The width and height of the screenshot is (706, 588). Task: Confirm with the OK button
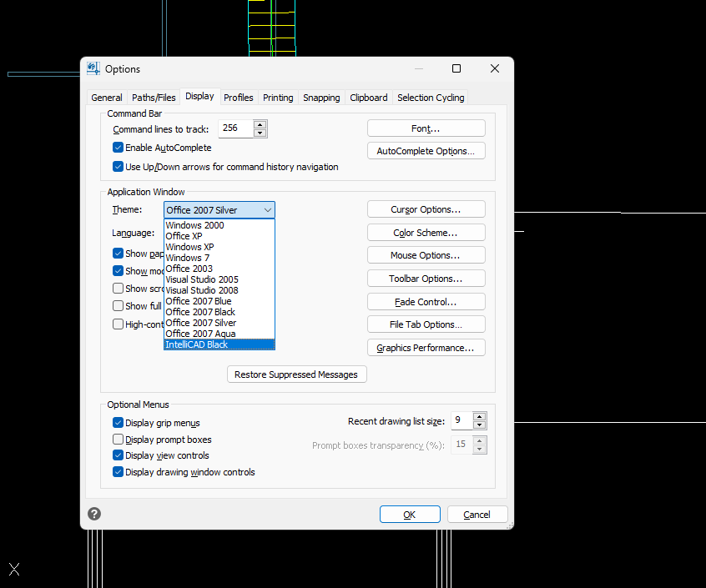point(410,515)
